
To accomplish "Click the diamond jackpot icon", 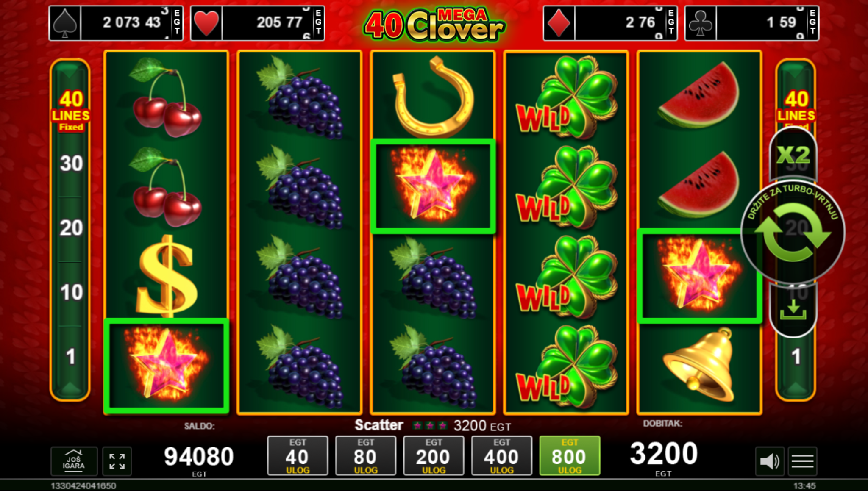I will 559,23.
